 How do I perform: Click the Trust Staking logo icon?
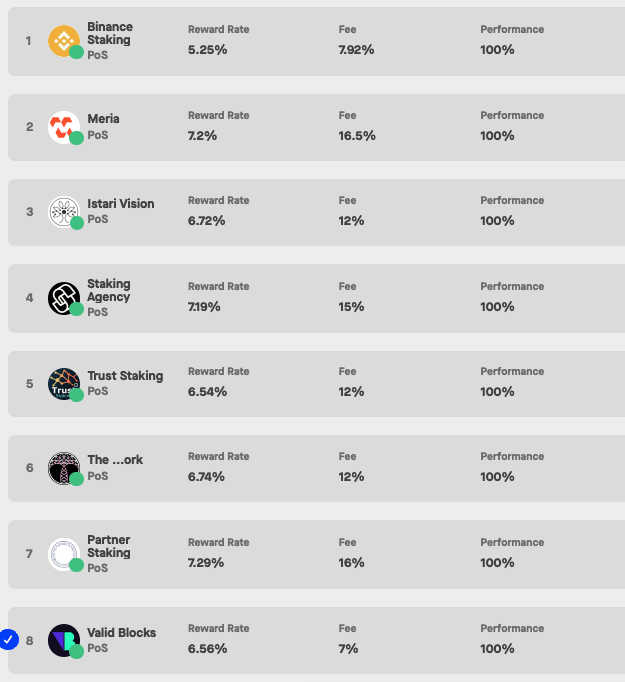pyautogui.click(x=64, y=383)
